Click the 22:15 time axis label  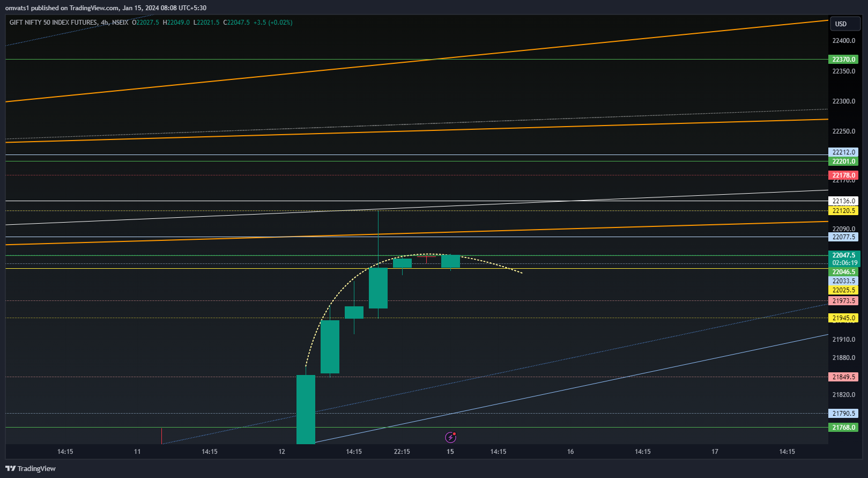[x=402, y=452]
